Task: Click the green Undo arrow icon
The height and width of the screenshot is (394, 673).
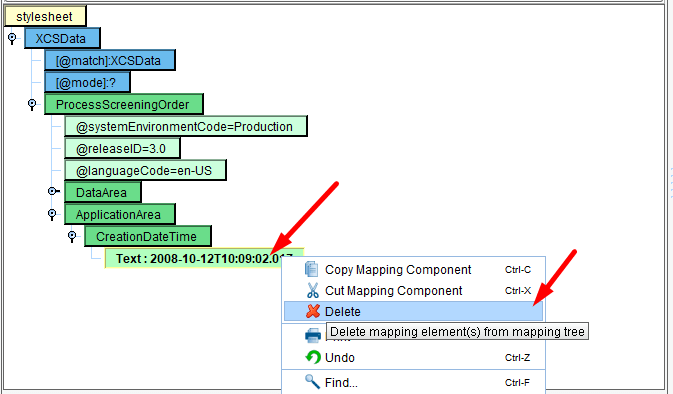Action: [313, 357]
